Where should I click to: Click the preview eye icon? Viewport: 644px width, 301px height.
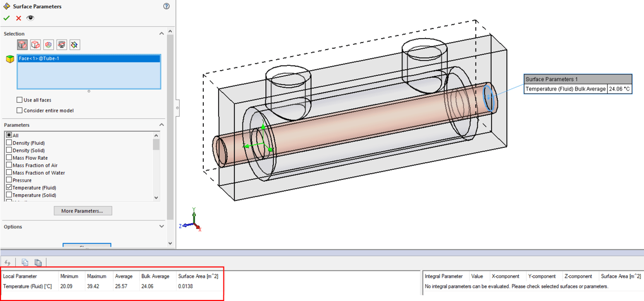(x=30, y=18)
